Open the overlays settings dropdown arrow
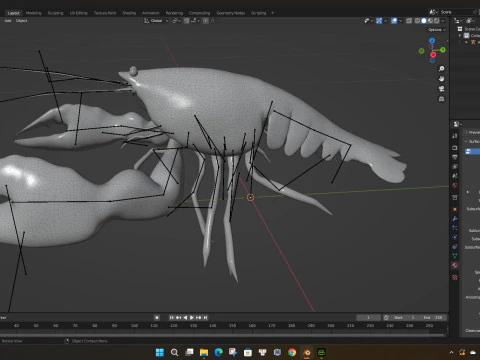The height and width of the screenshot is (360, 480). [400, 21]
